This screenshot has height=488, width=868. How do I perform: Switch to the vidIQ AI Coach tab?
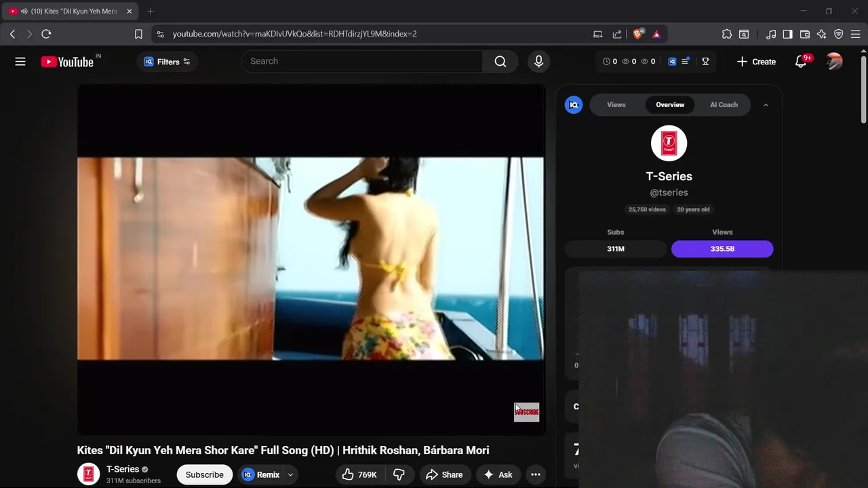coord(724,104)
